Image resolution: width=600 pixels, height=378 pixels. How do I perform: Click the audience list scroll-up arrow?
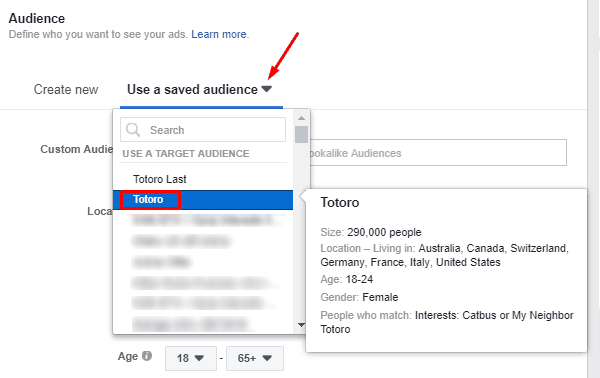[302, 118]
